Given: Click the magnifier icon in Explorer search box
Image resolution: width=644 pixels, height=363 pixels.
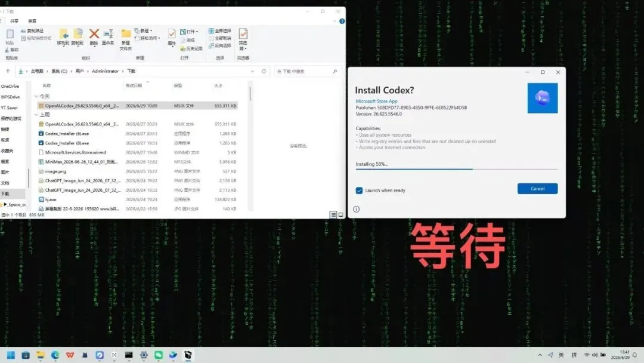Looking at the screenshot, I should [x=335, y=72].
